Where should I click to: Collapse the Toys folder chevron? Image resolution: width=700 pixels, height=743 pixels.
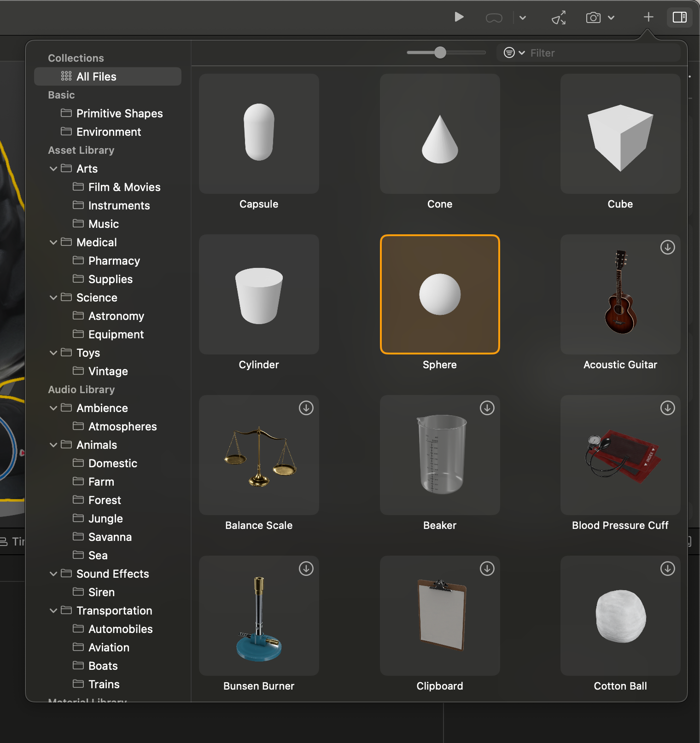(x=53, y=353)
